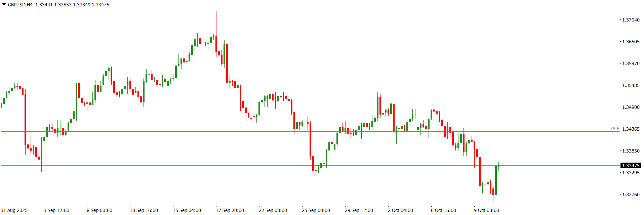Select the 6 Oct 16:00 time label

pyautogui.click(x=444, y=210)
